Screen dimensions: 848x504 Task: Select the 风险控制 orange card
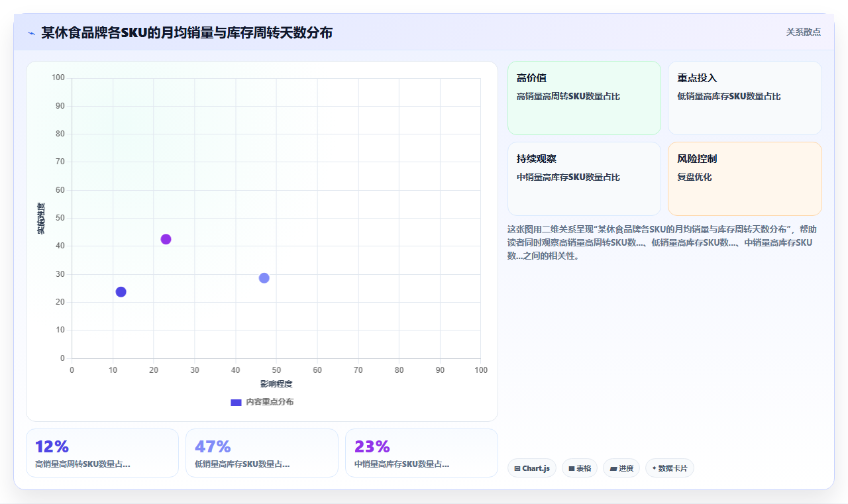click(745, 179)
